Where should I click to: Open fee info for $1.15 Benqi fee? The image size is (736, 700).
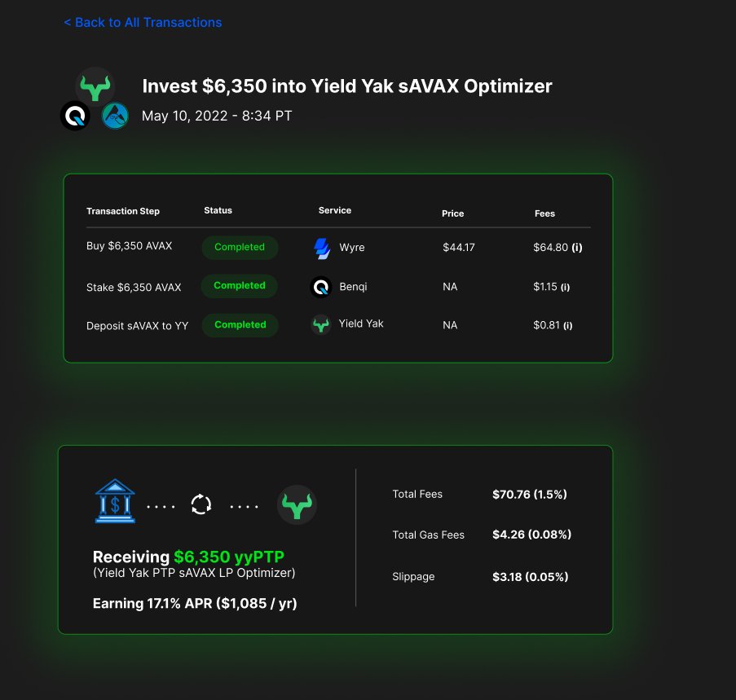[x=565, y=287]
